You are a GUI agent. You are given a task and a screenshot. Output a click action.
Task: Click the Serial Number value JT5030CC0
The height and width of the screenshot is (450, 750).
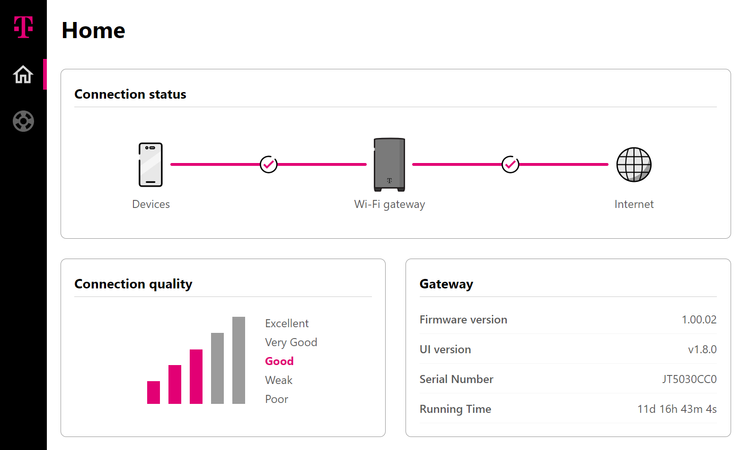pyautogui.click(x=683, y=380)
